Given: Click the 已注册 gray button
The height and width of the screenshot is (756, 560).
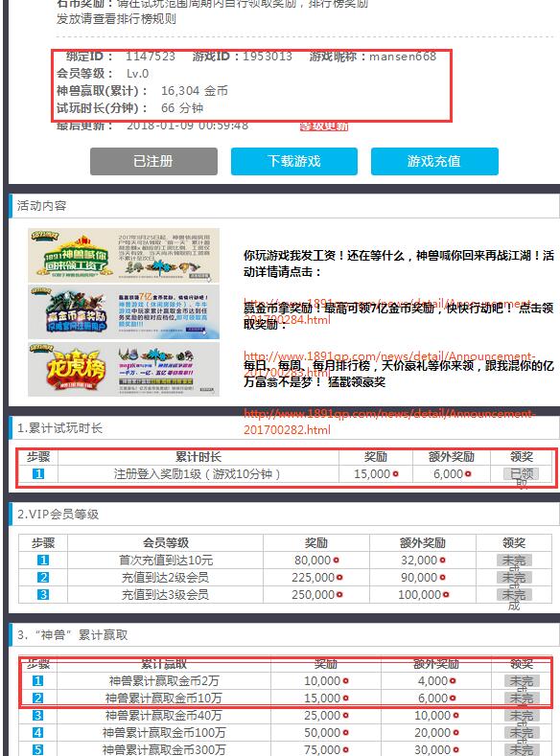Looking at the screenshot, I should (x=153, y=161).
